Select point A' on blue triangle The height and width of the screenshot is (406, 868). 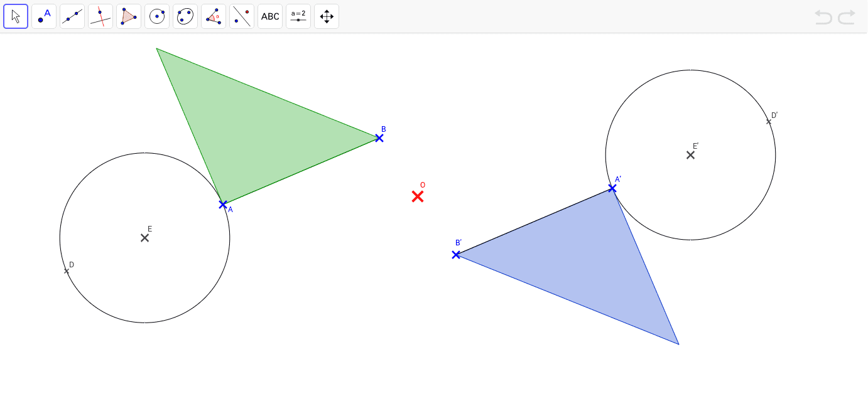(x=612, y=188)
